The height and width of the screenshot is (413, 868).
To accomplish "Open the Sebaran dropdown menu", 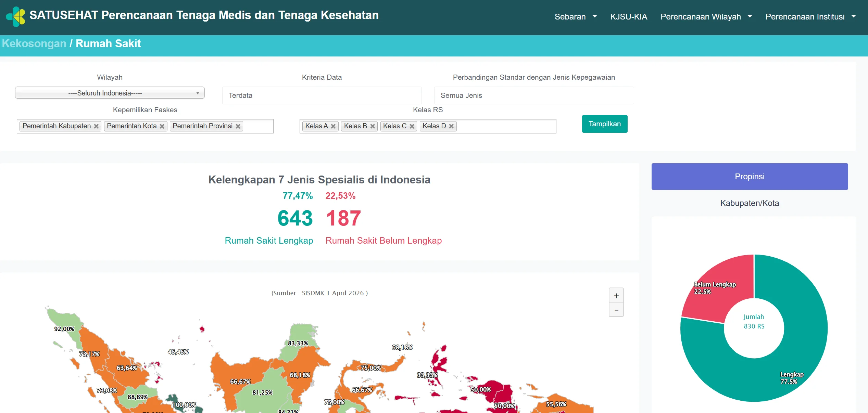I will point(576,17).
